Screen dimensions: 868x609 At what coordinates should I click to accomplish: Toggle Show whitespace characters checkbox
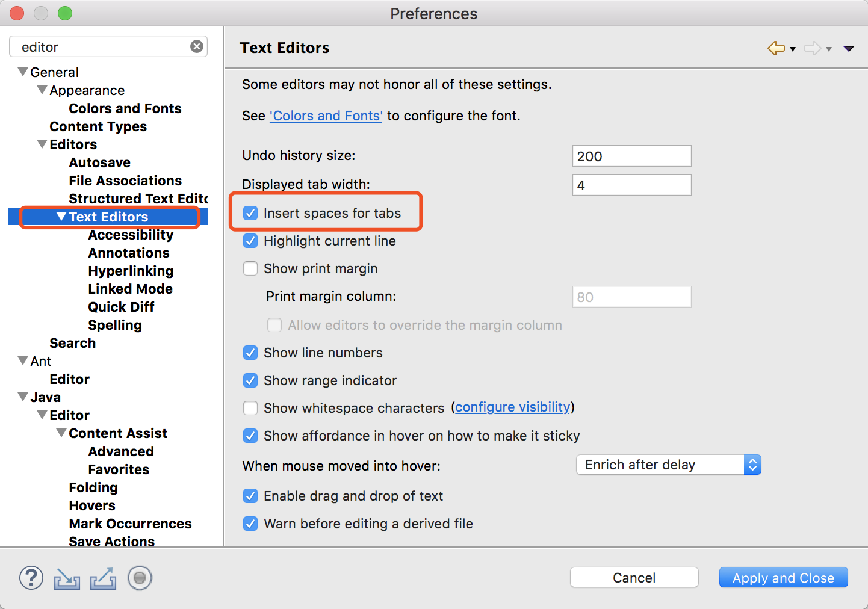pos(250,408)
